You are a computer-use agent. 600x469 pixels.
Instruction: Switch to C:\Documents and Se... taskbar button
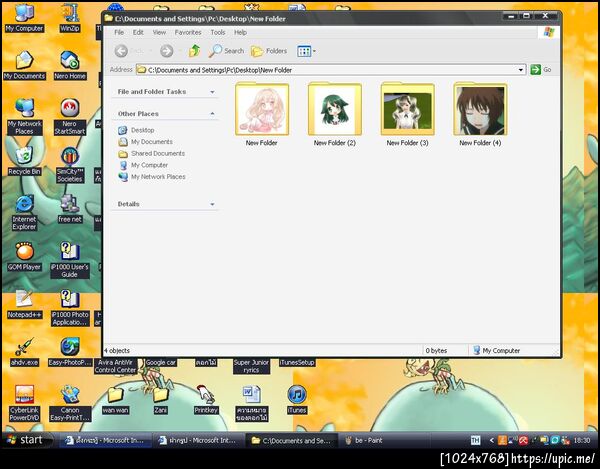(291, 441)
